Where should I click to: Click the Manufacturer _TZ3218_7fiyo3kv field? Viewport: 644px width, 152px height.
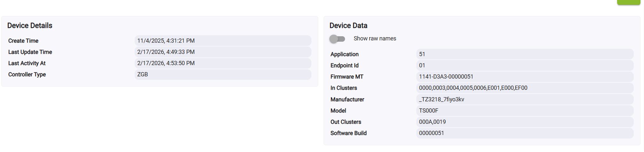[x=524, y=99]
